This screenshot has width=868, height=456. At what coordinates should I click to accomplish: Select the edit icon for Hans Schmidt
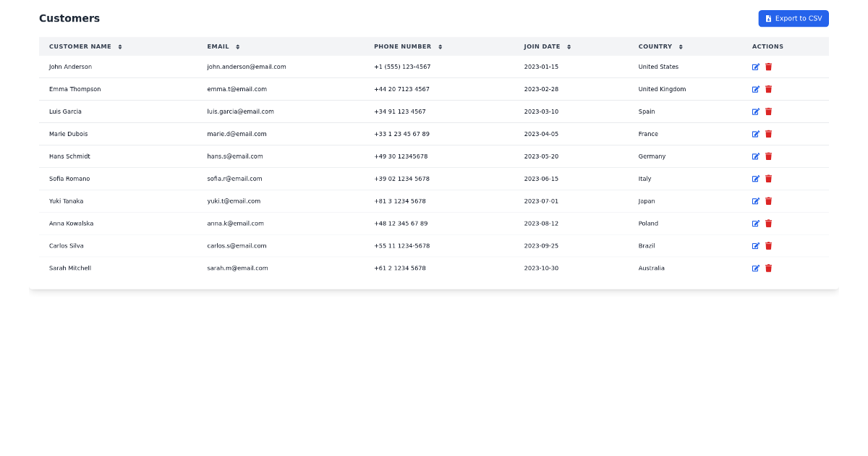[755, 156]
